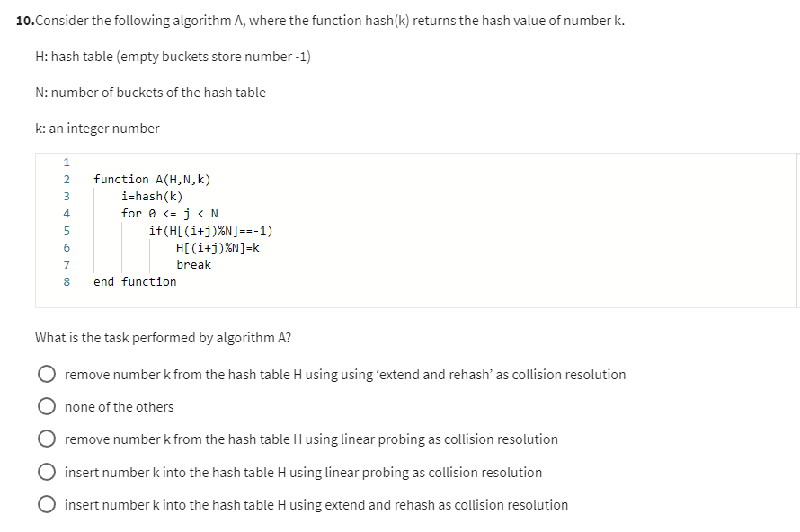Choose 'insert number k using linear probing' option
The height and width of the screenshot is (532, 800).
47,472
